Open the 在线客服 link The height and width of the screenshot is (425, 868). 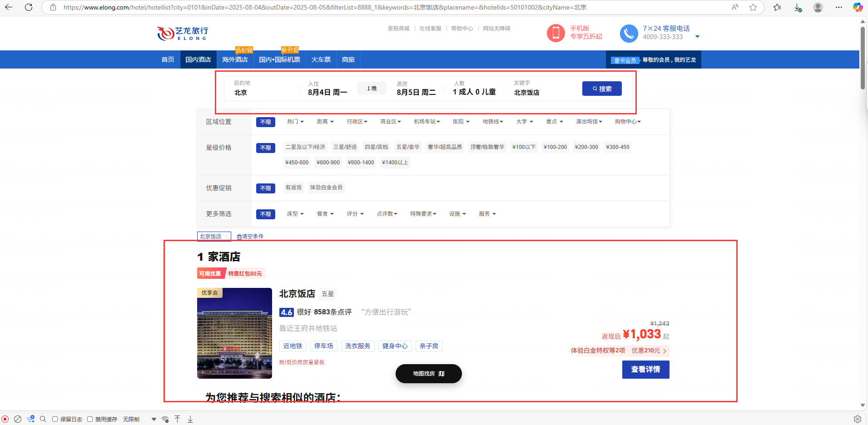[430, 29]
